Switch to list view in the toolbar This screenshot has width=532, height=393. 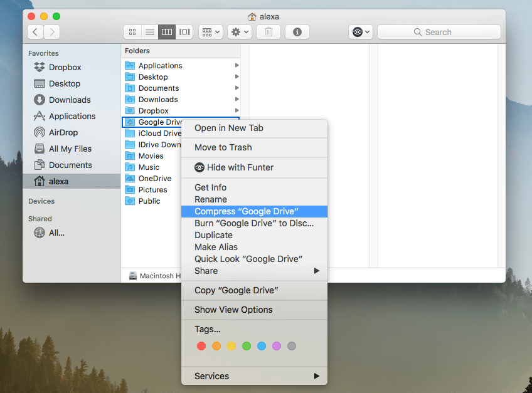click(149, 31)
